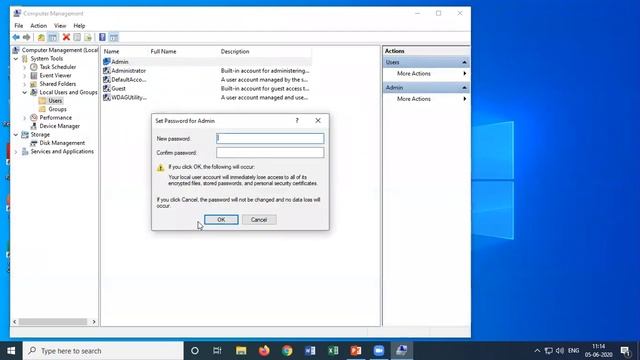Screen dimensions: 640x360
Task: Expand the Shared Folders node
Action: coord(24,84)
